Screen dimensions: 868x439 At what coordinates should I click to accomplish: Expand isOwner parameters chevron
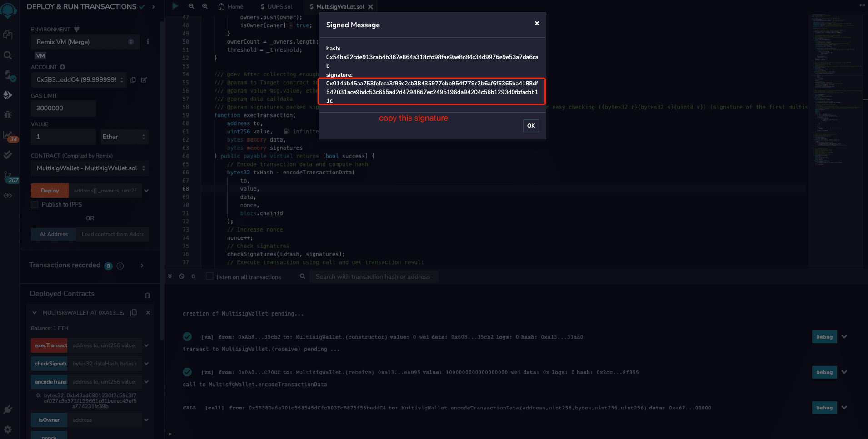[x=146, y=420]
